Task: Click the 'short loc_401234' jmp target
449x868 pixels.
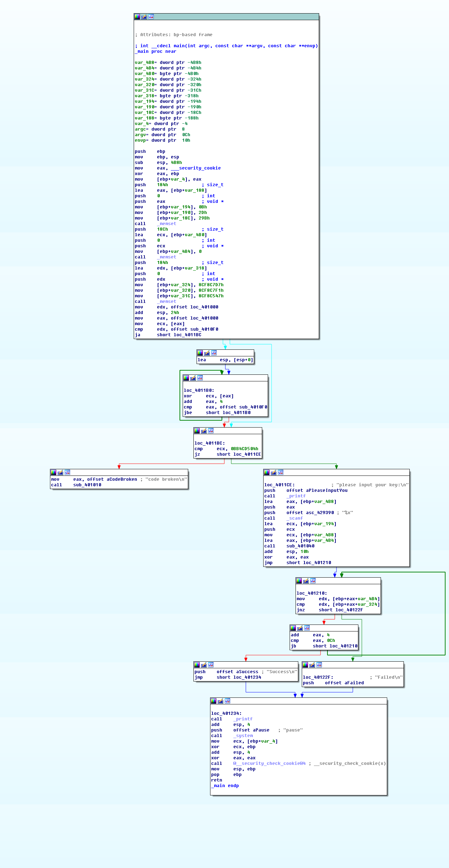Action: pos(239,677)
